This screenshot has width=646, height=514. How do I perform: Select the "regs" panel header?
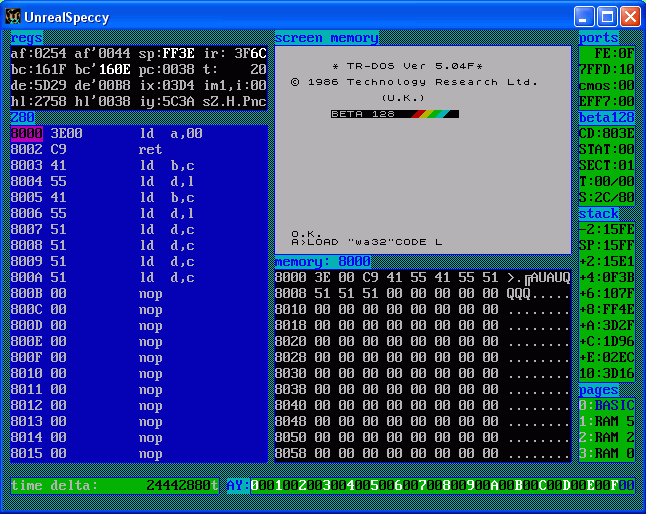tap(26, 38)
